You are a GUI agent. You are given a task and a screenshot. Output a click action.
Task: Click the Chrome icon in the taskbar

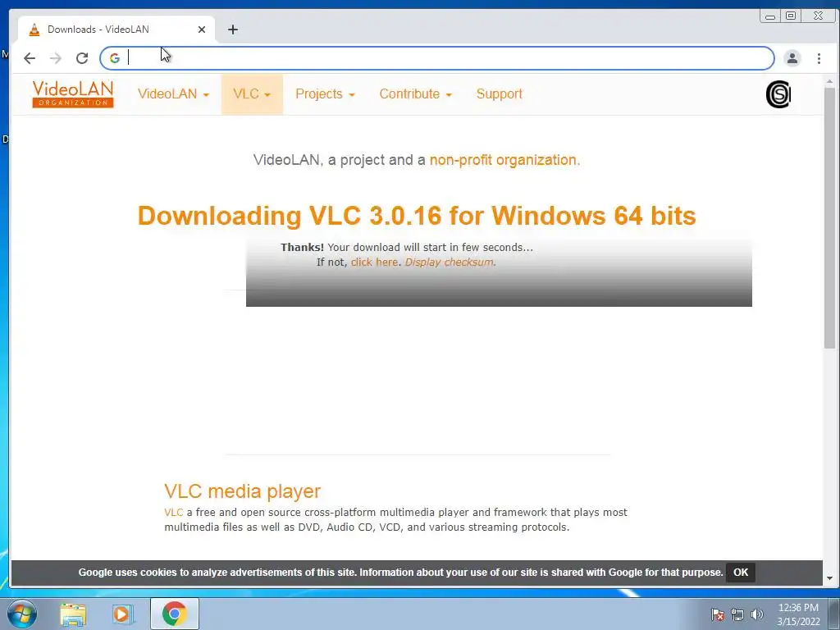click(175, 614)
